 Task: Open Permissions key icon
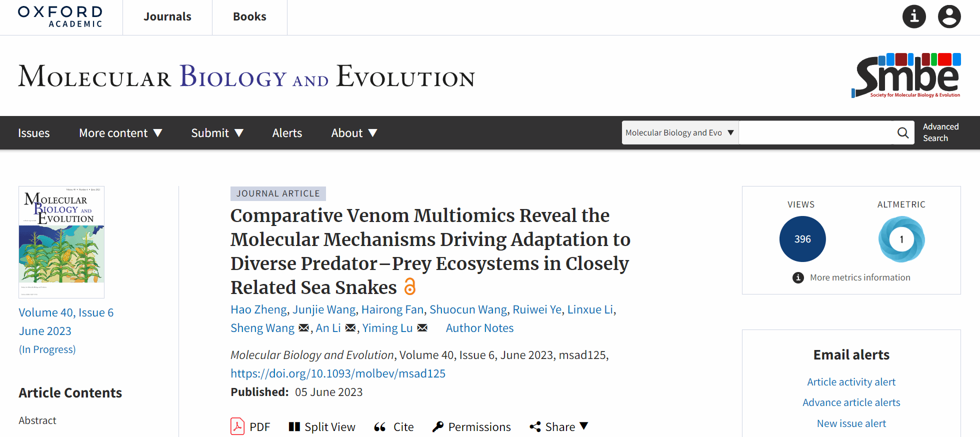coord(438,426)
